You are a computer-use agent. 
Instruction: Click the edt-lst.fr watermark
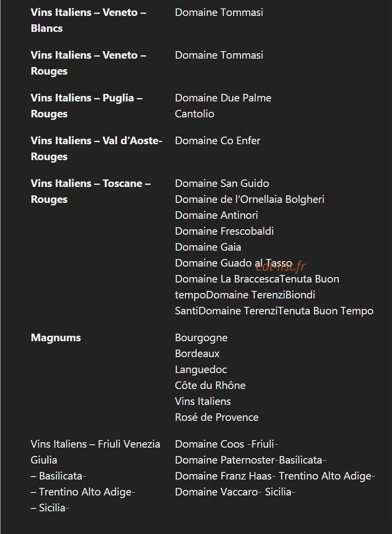click(281, 266)
